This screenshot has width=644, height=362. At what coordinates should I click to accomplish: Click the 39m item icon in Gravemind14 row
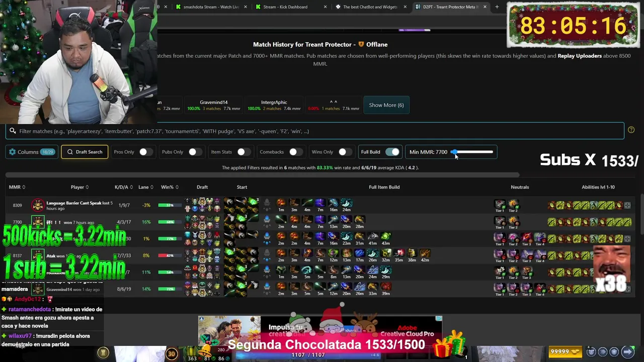[x=385, y=286]
